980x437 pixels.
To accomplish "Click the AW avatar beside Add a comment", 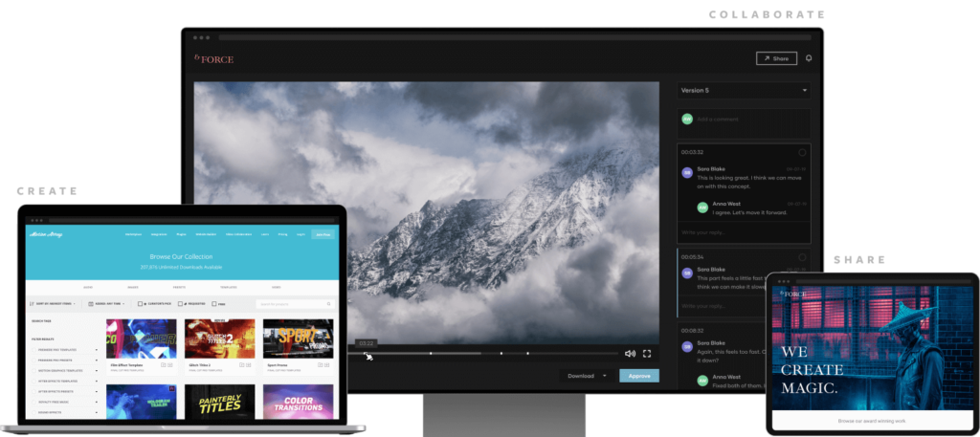I will pos(687,119).
